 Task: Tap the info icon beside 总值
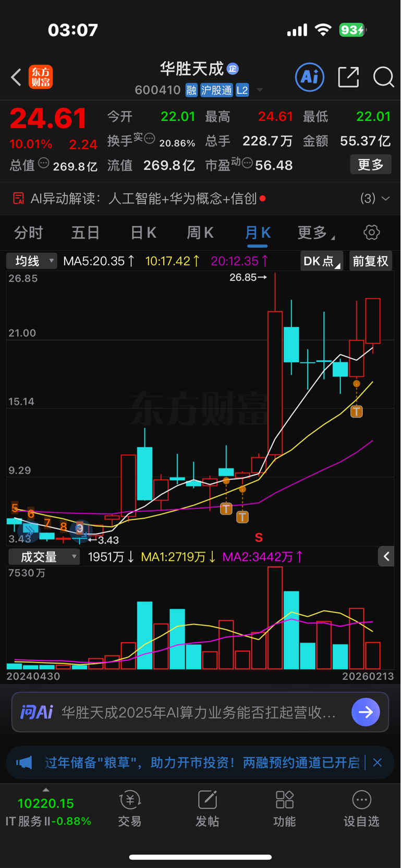click(x=44, y=163)
